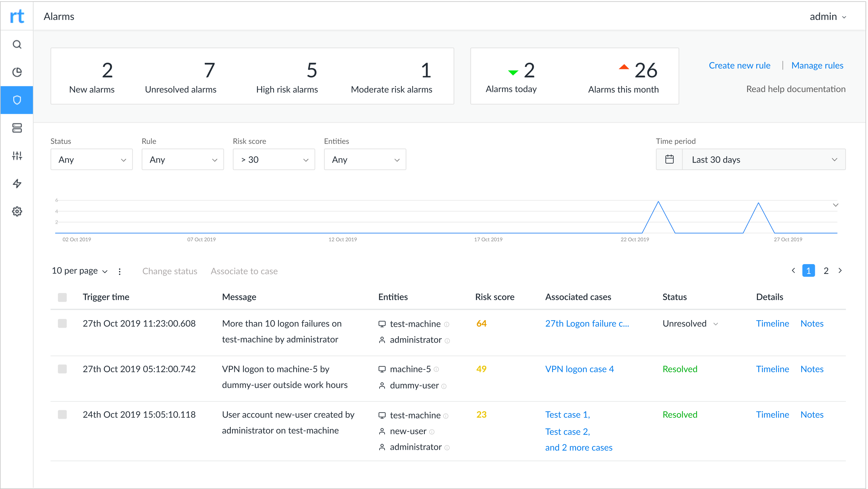
Task: Click the calendar icon in Time period
Action: 669,159
